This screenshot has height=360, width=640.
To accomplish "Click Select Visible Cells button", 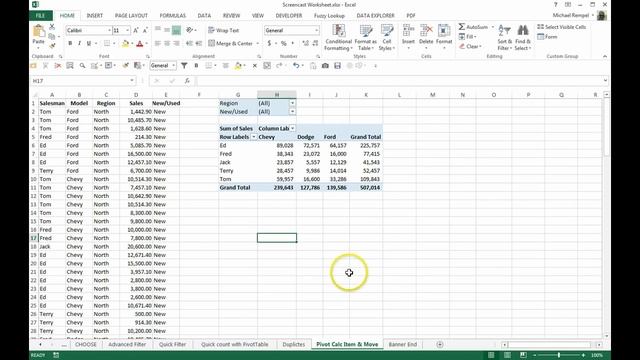I will pyautogui.click(x=562, y=27).
